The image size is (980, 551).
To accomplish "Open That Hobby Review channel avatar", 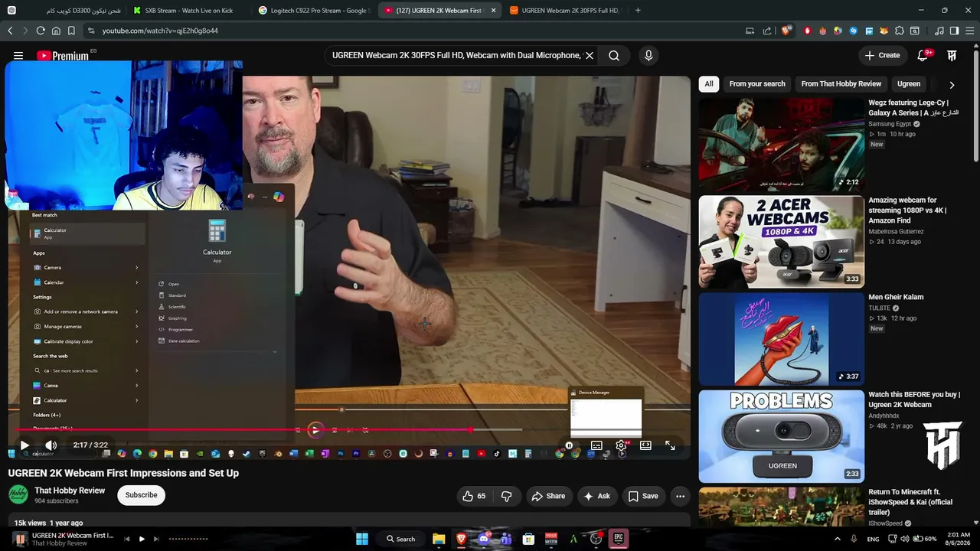I will [18, 495].
